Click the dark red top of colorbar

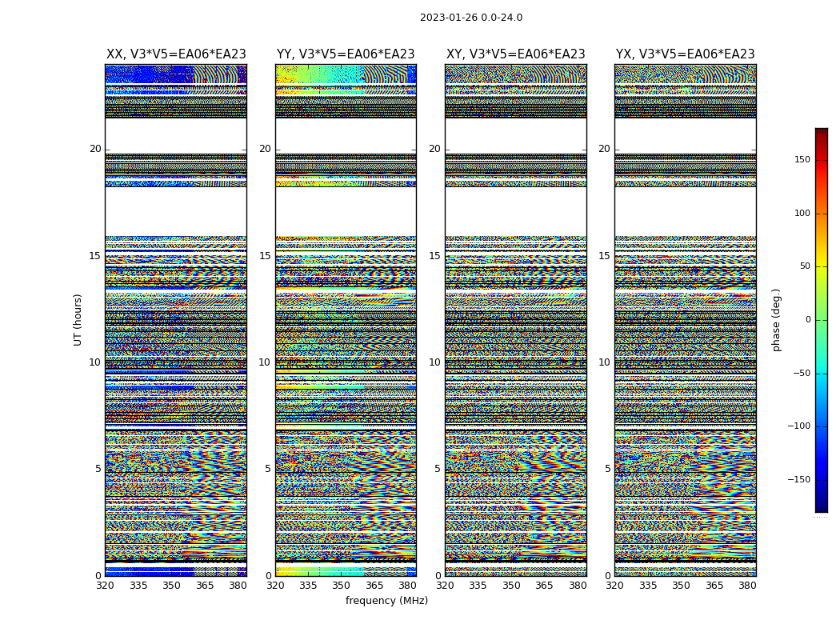pos(821,133)
